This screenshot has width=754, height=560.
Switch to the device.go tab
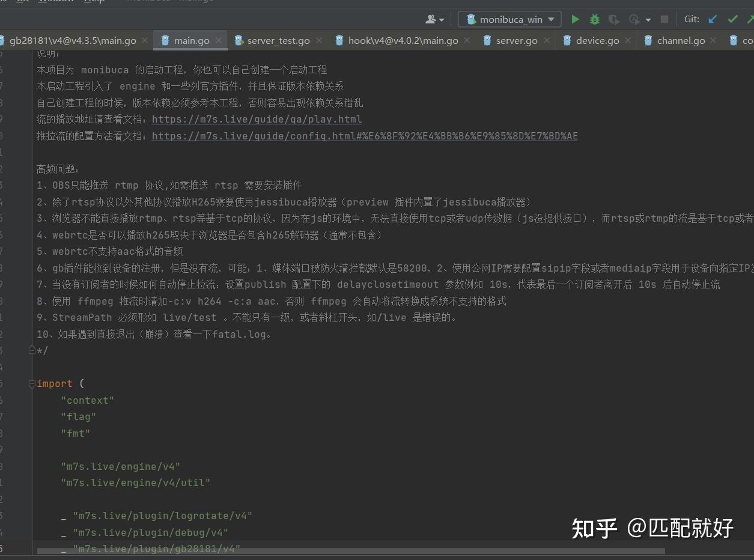point(598,40)
